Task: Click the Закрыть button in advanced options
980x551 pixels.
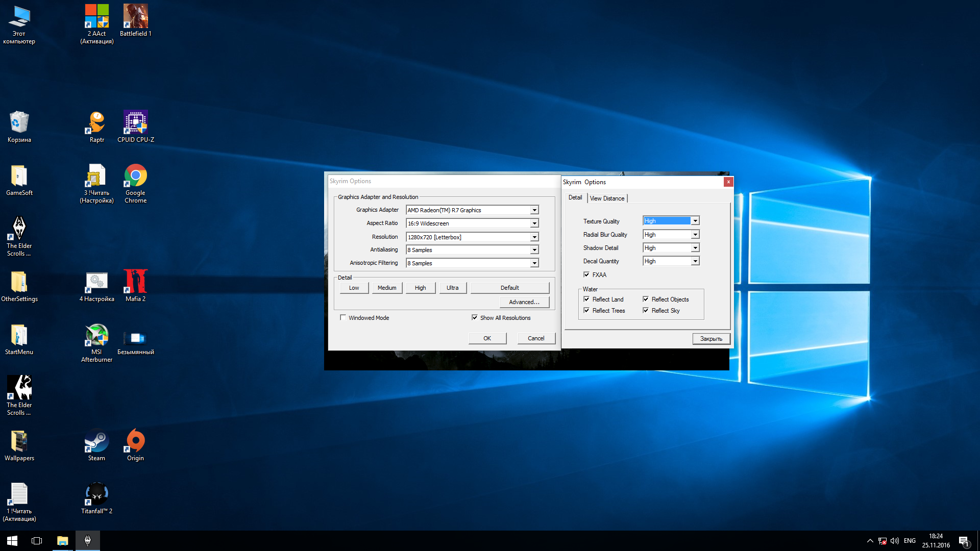Action: pos(711,339)
